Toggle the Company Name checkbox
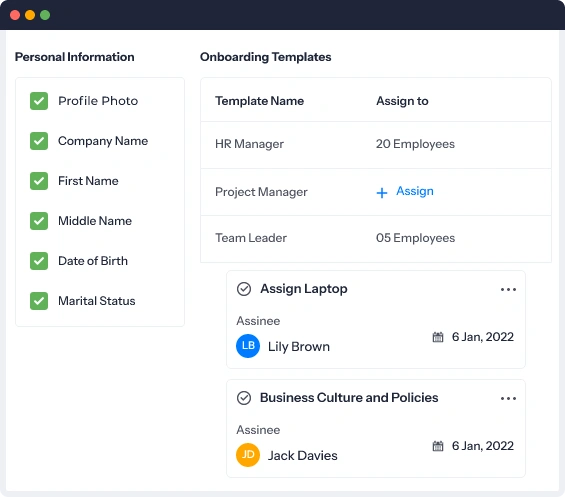This screenshot has width=565, height=497. [39, 141]
